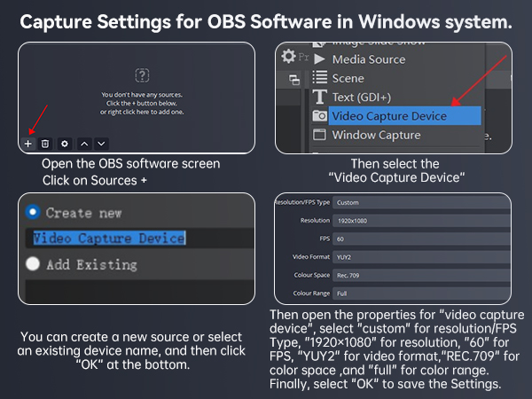This screenshot has width=532, height=399.
Task: Click the trash icon to remove source
Action: click(x=45, y=143)
